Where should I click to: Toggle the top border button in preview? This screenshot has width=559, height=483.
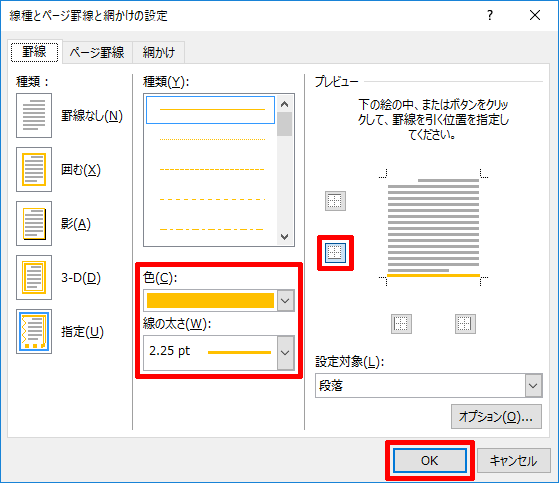tap(335, 201)
